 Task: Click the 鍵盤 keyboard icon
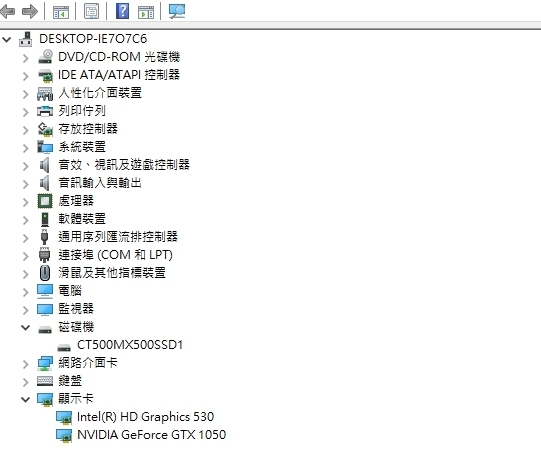45,381
